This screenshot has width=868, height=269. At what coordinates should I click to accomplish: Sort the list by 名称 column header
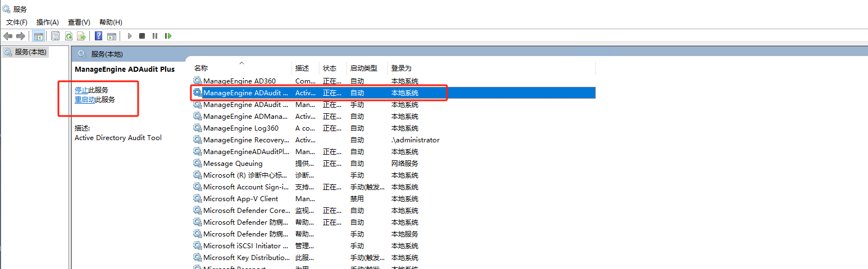[201, 68]
